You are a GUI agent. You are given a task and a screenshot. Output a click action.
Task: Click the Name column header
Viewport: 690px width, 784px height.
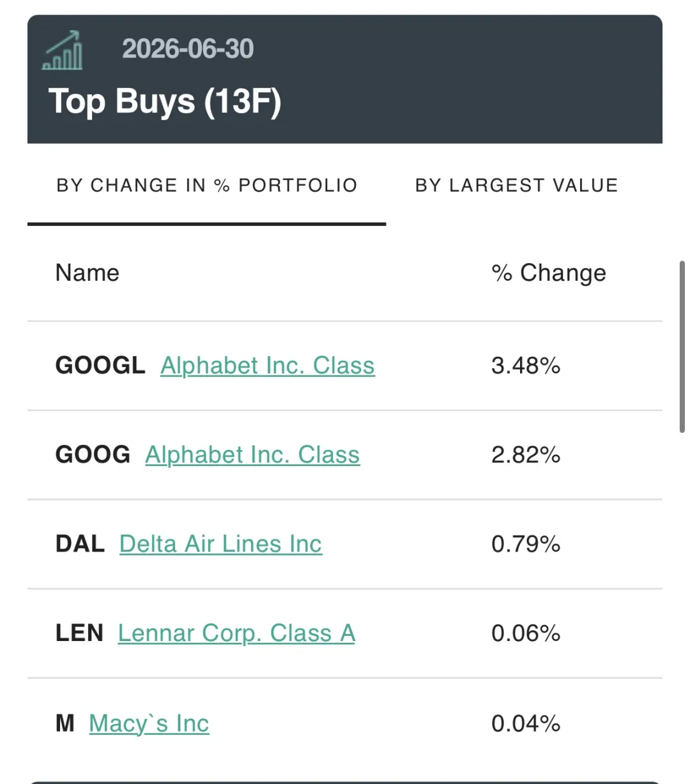click(88, 273)
